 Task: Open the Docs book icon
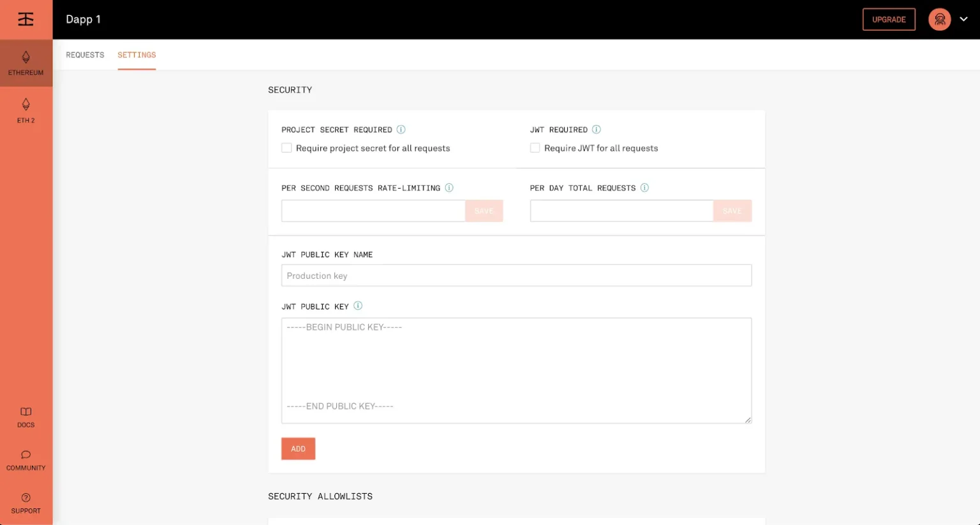click(x=26, y=412)
